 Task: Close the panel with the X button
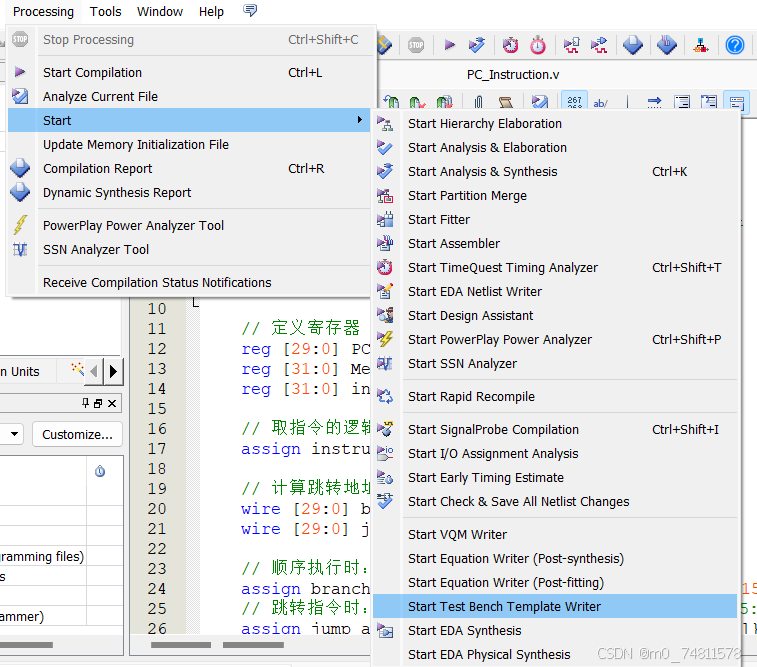point(112,403)
